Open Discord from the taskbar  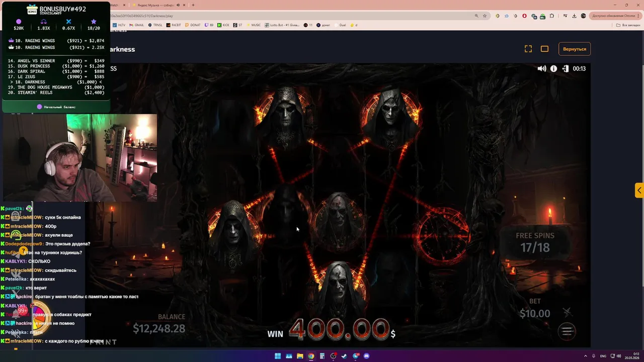point(366,356)
